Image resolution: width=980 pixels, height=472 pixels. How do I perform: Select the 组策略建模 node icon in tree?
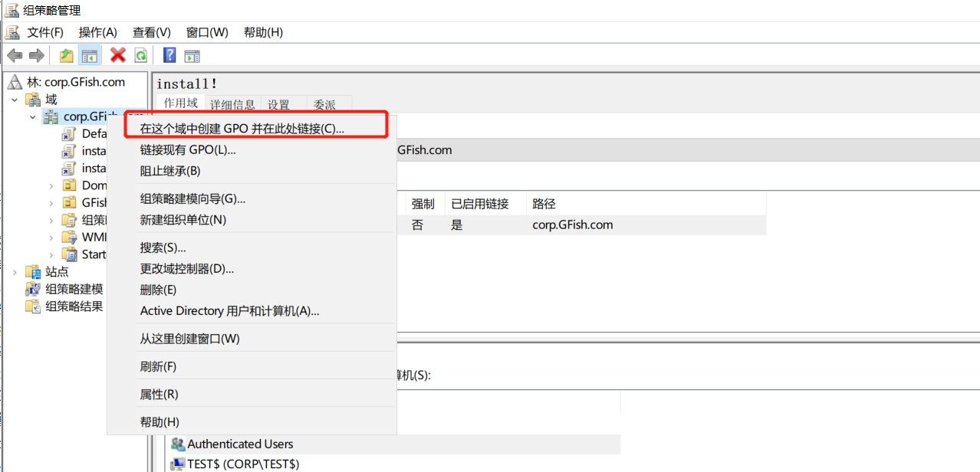[33, 289]
